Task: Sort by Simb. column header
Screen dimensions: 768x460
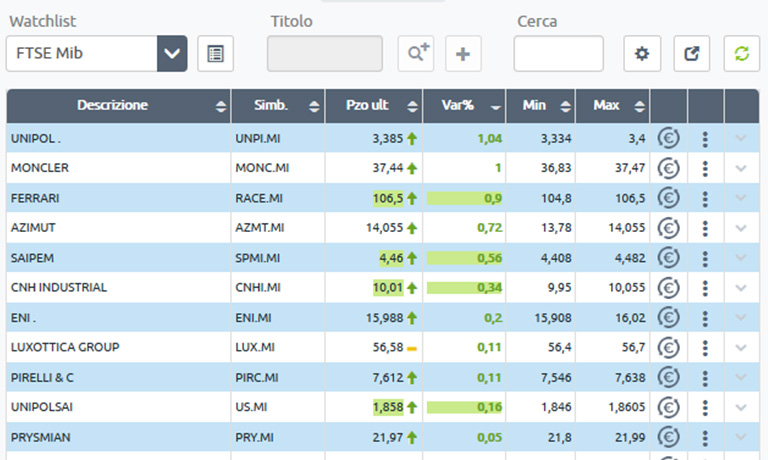Action: [x=278, y=106]
